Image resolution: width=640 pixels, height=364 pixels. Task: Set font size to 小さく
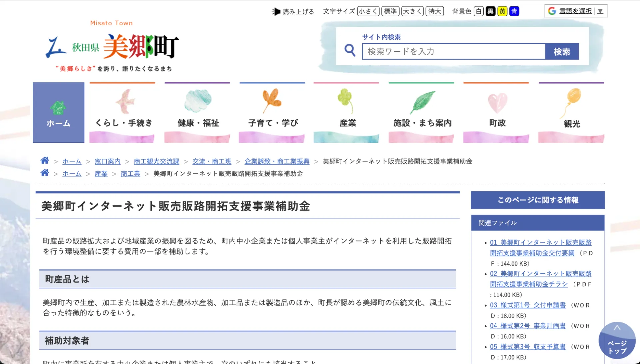tap(368, 11)
